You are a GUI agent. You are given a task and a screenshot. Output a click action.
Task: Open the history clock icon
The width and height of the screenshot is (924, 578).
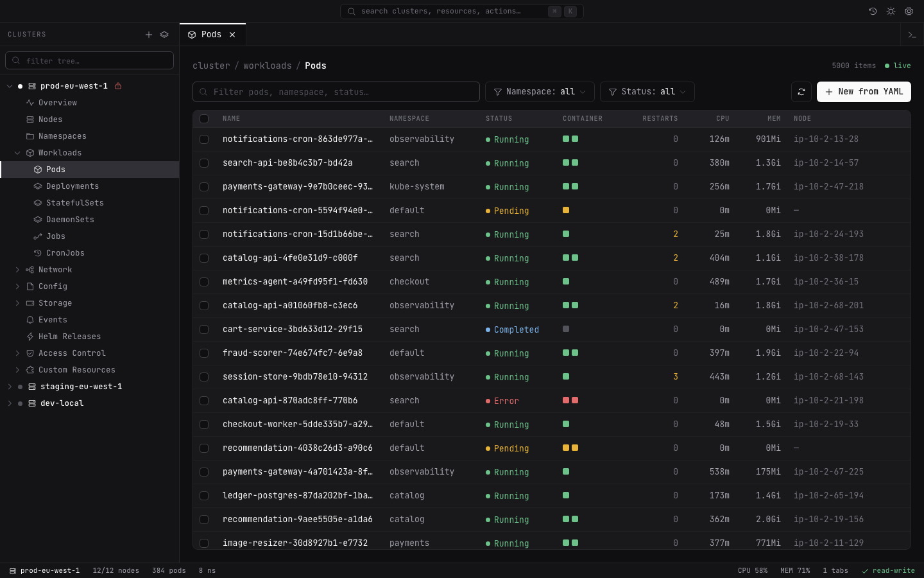click(x=873, y=11)
